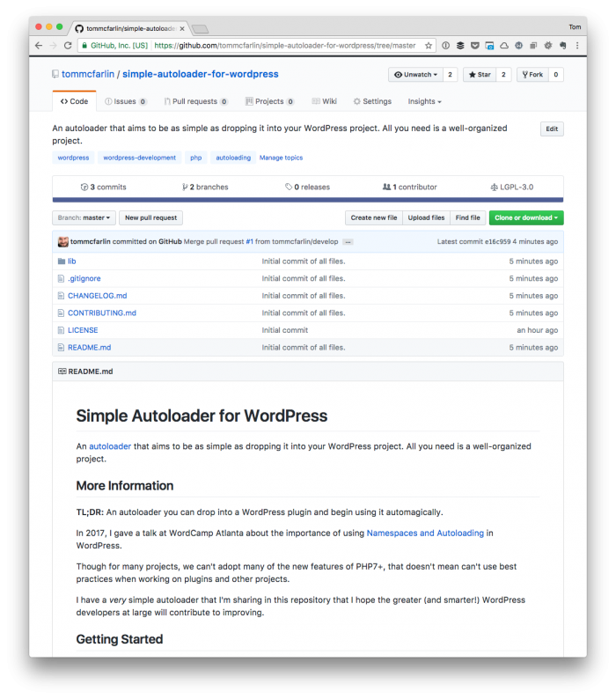Click the php topic tag

[195, 158]
